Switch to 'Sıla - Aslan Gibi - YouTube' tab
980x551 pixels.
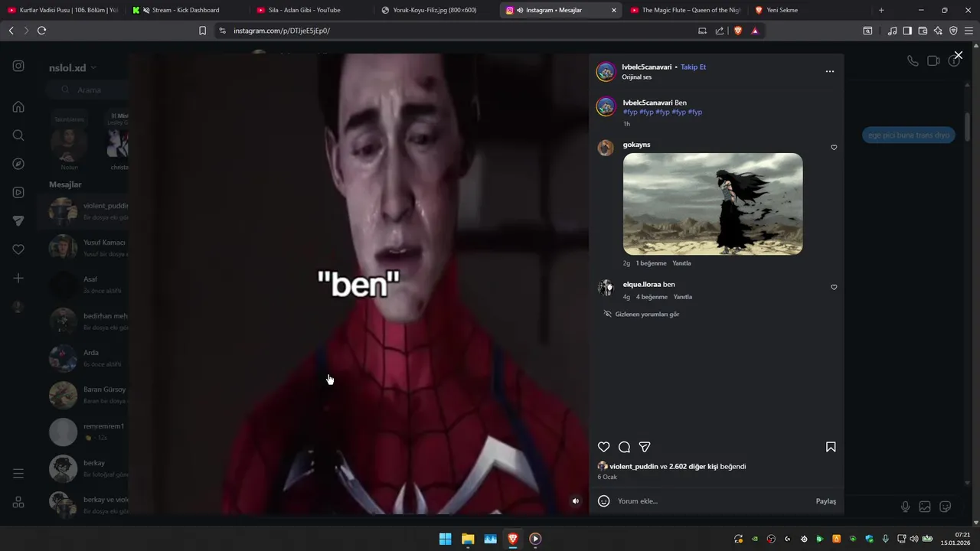[x=312, y=10]
